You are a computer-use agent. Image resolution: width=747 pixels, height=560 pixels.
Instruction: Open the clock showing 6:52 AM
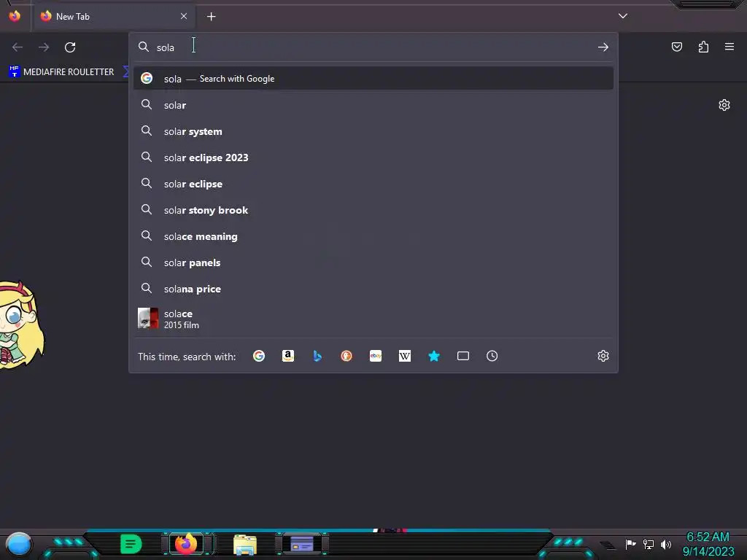[x=708, y=544]
